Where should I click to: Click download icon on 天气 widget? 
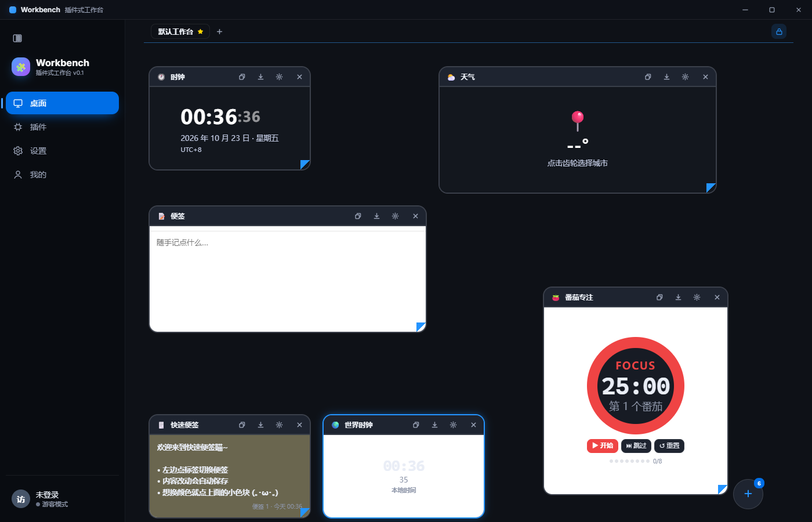(x=666, y=77)
